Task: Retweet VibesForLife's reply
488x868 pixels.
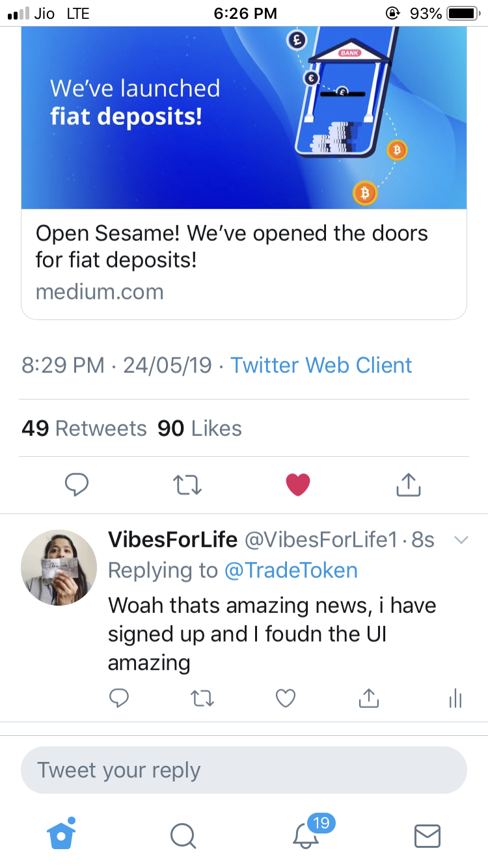Action: pos(202,699)
